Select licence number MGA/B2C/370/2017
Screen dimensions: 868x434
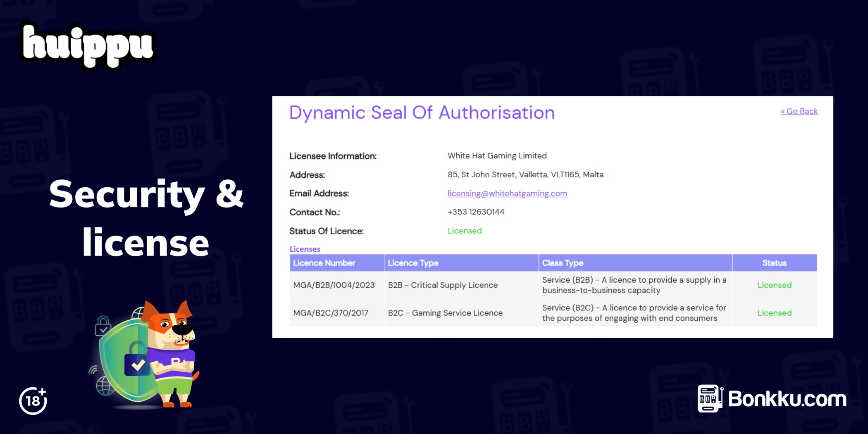[x=331, y=313]
